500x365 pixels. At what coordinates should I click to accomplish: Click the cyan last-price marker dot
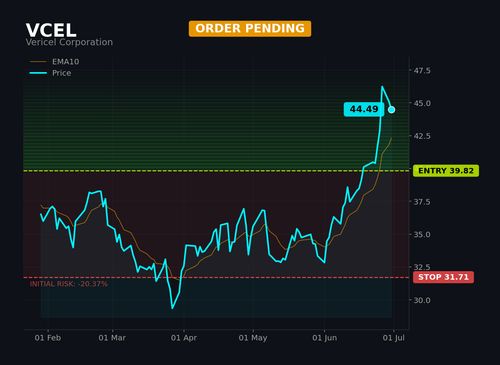pyautogui.click(x=392, y=109)
